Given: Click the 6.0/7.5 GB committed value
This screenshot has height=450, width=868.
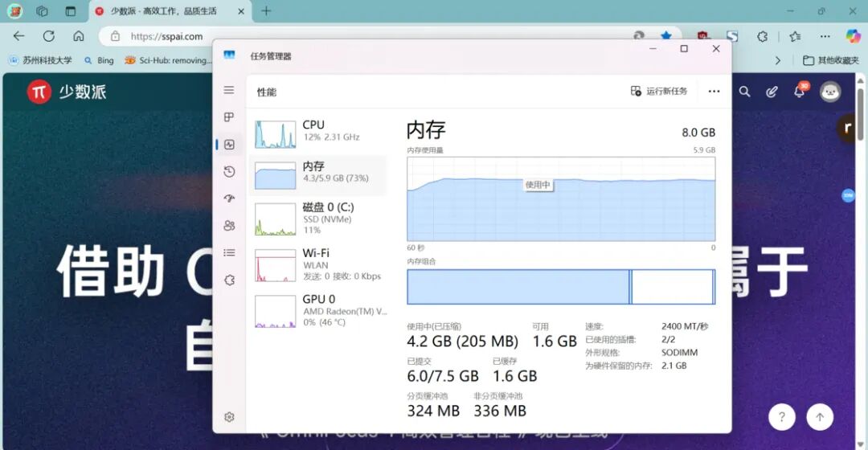Looking at the screenshot, I should 442,376.
